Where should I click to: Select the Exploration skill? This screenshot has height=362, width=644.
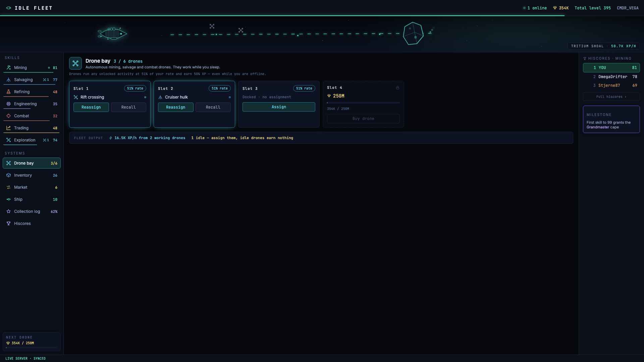coord(32,140)
